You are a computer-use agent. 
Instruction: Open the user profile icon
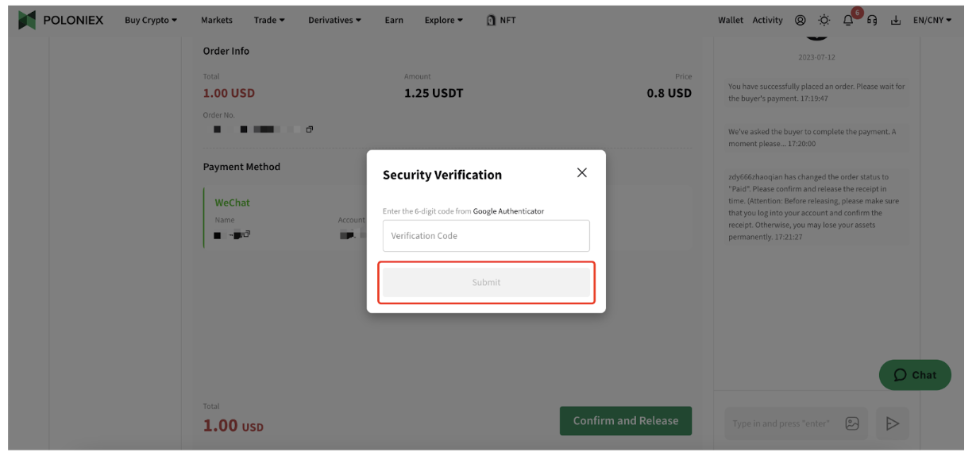tap(800, 20)
